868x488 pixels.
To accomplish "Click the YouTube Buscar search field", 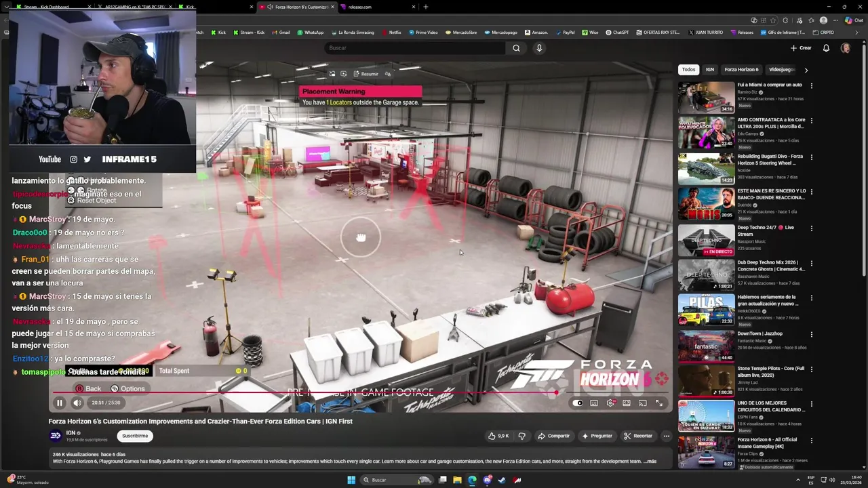I will click(x=415, y=48).
